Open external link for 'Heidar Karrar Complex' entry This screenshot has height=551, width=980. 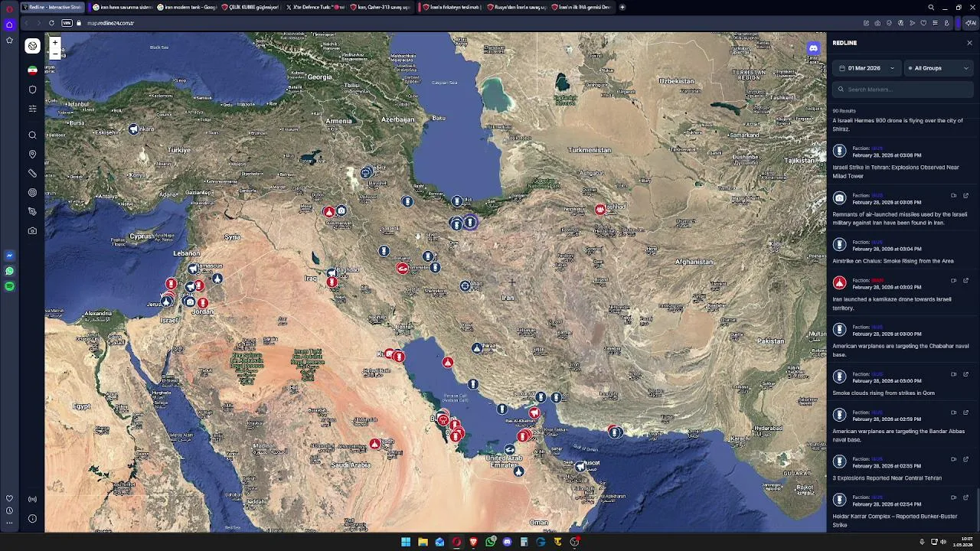965,497
